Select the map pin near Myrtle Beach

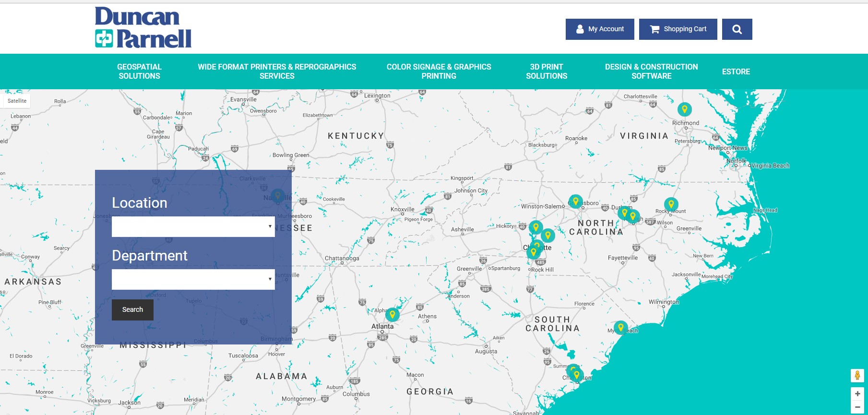click(621, 328)
